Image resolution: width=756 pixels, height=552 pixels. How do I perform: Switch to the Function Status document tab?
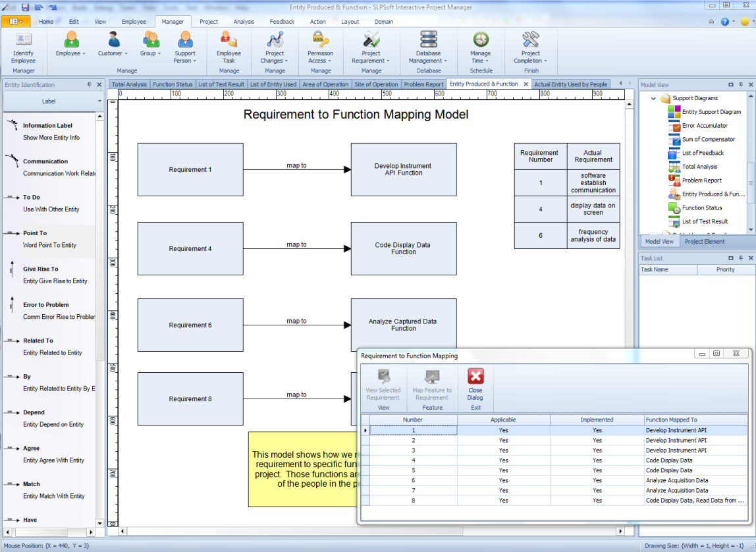point(173,84)
